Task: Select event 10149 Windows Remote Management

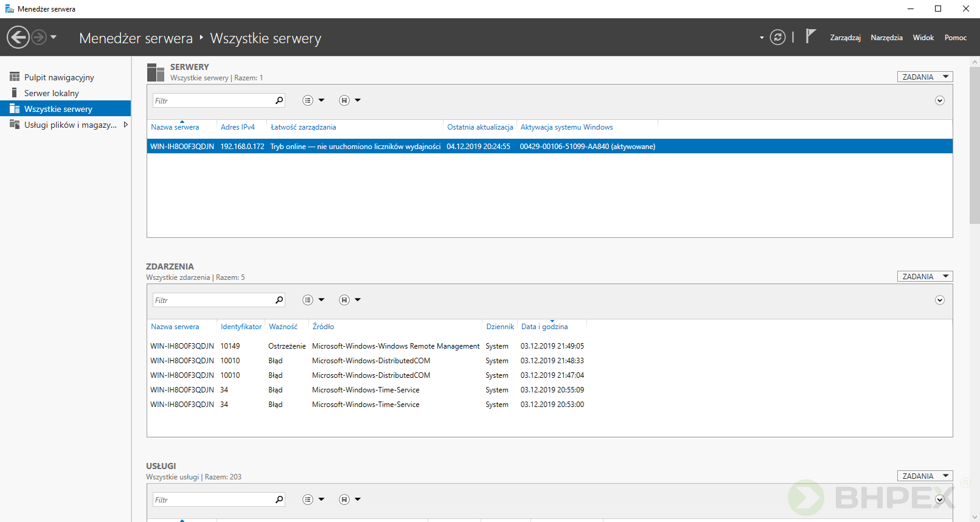Action: (549, 346)
